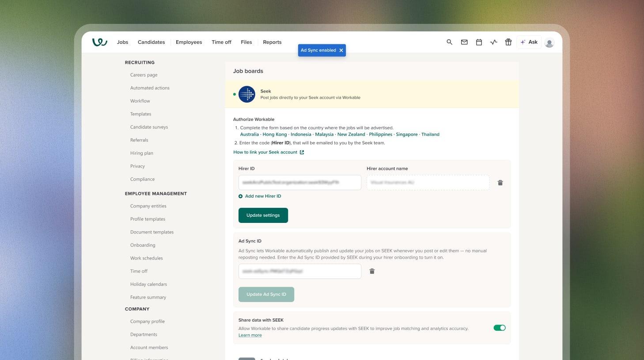
Task: Click the Ad Sync ID input field
Action: pyautogui.click(x=300, y=272)
